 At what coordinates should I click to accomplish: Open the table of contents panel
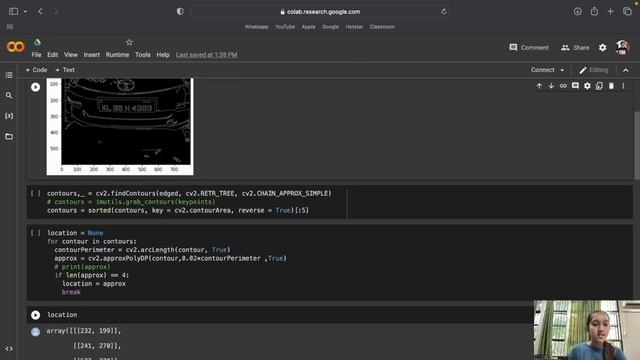tap(9, 75)
